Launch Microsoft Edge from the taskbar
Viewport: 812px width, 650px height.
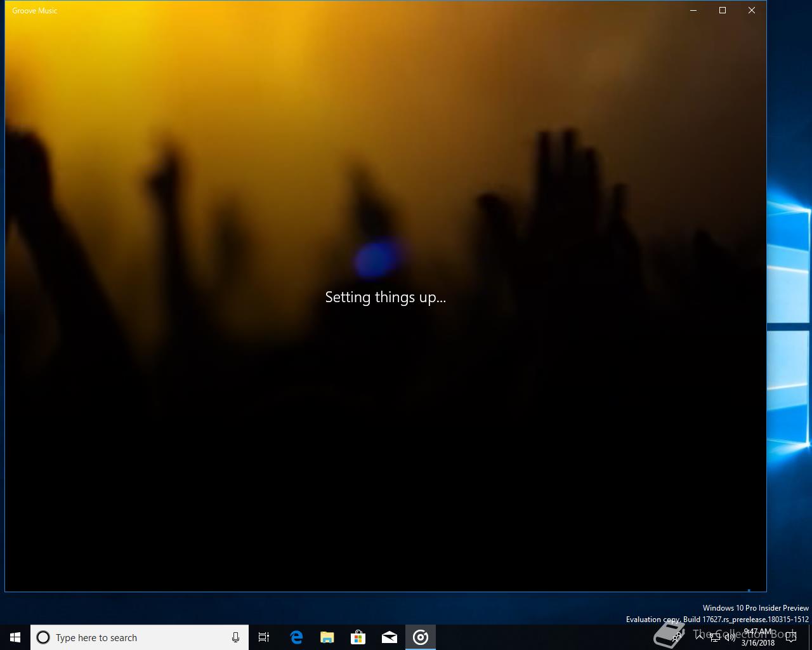(x=296, y=637)
